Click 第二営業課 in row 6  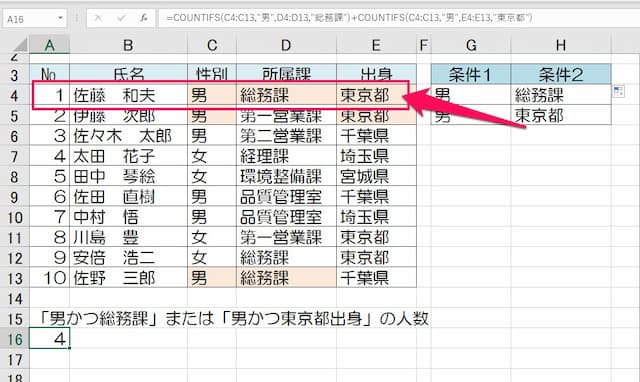[286, 136]
